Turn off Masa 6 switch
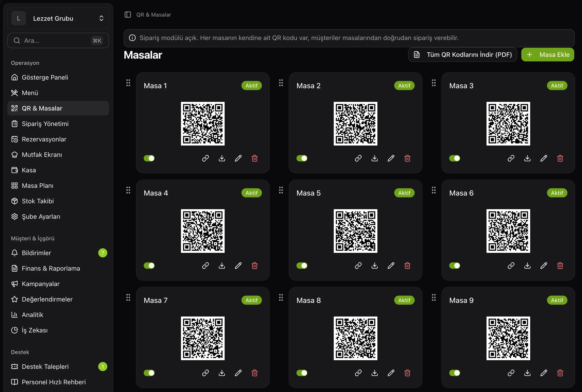 point(454,266)
